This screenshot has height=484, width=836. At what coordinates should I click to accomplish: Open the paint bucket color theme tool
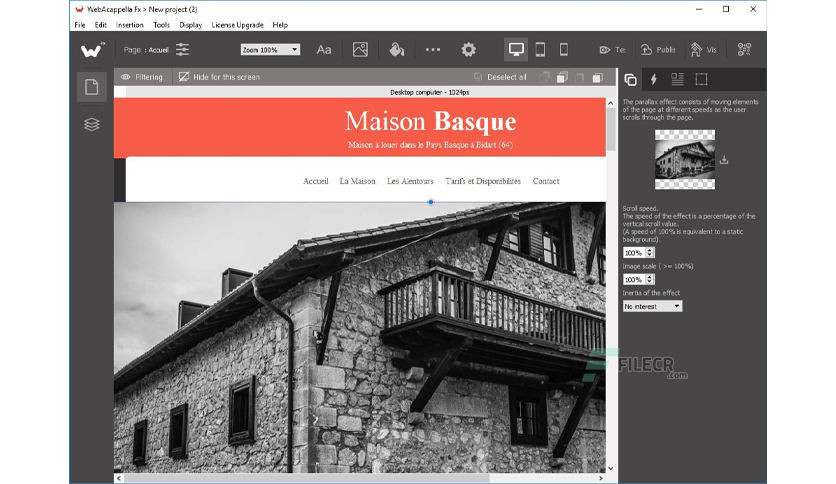396,50
